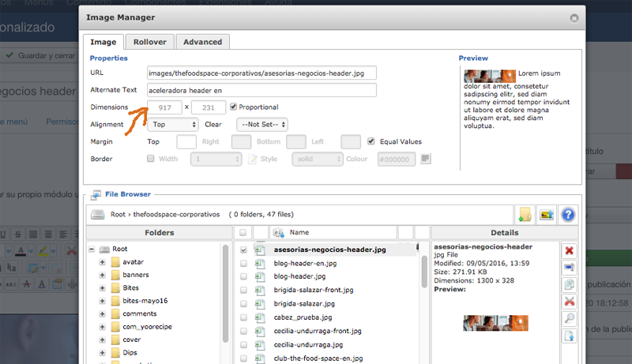Viewport: 632px width, 364px height.
Task: Collapse the Root folder tree node
Action: tap(92, 250)
